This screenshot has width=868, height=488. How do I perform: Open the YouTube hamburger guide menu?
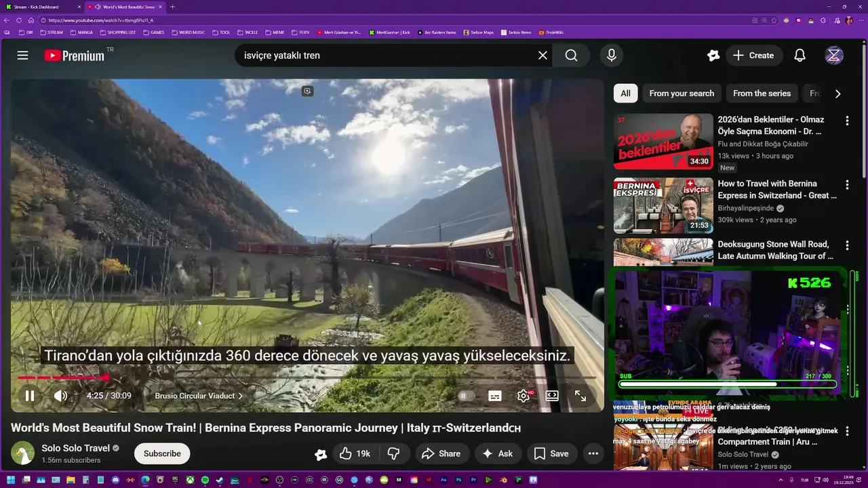click(22, 56)
